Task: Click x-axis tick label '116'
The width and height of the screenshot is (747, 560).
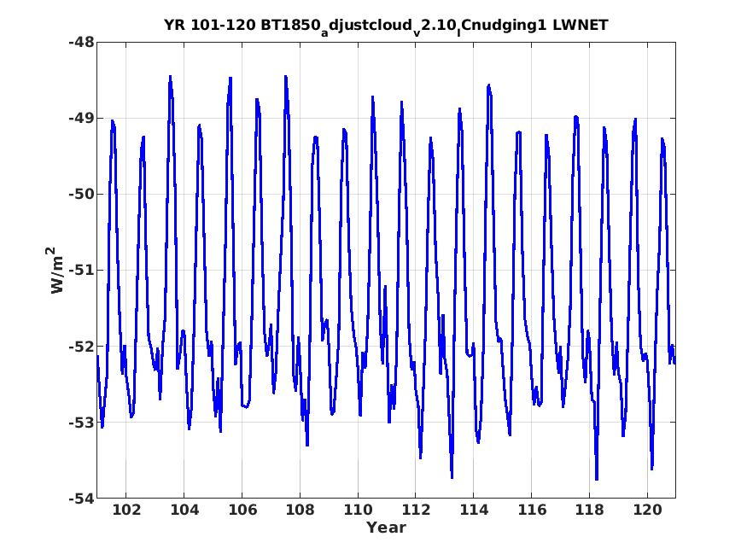Action: pyautogui.click(x=532, y=510)
